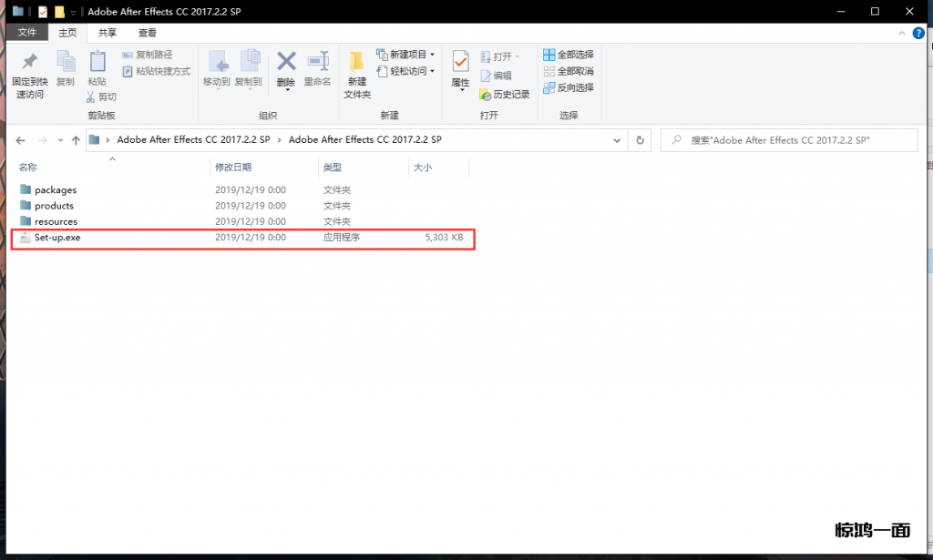Click the New Folder (新建文件夹) icon

[x=357, y=63]
